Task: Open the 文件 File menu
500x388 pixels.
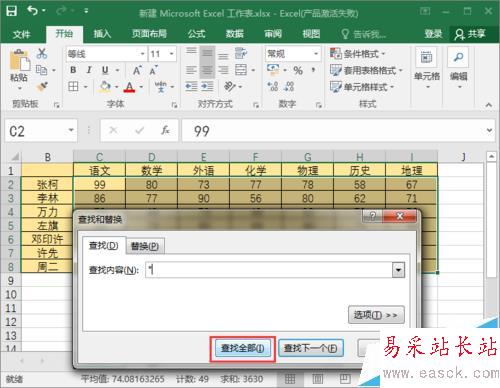Action: click(22, 34)
